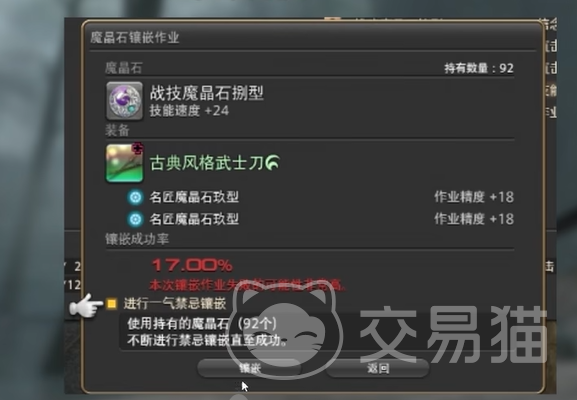Screen dimensions: 577x400
Task: Click the 技能速度 +24 stat text
Action: (189, 110)
